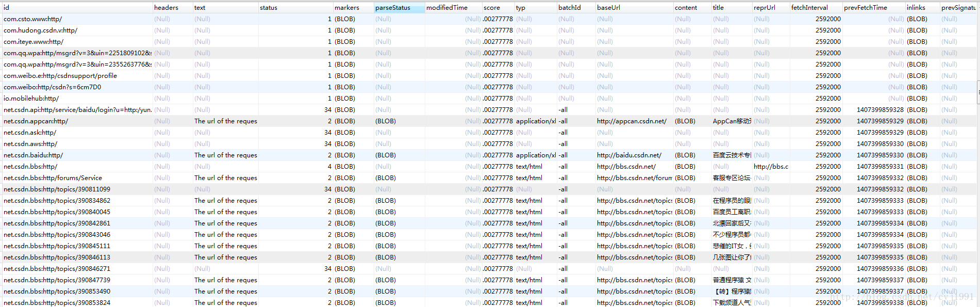Click title cell 客服专区论坛
This screenshot has width=980, height=307.
(732, 178)
